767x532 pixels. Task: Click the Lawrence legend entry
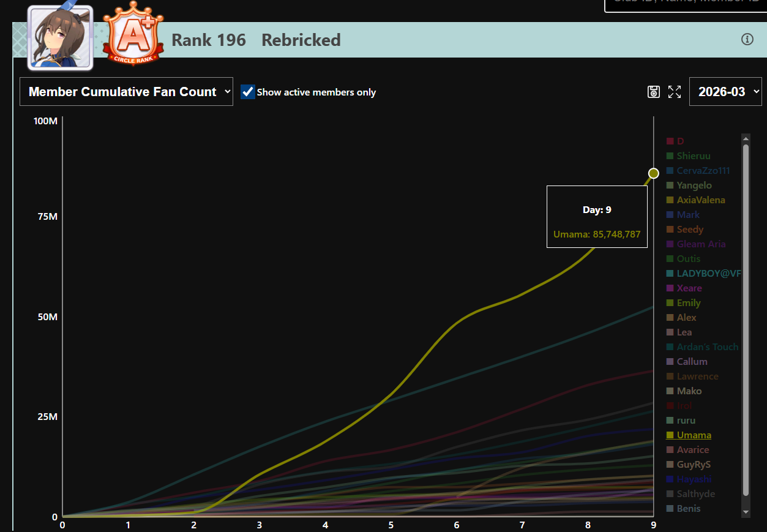(692, 377)
